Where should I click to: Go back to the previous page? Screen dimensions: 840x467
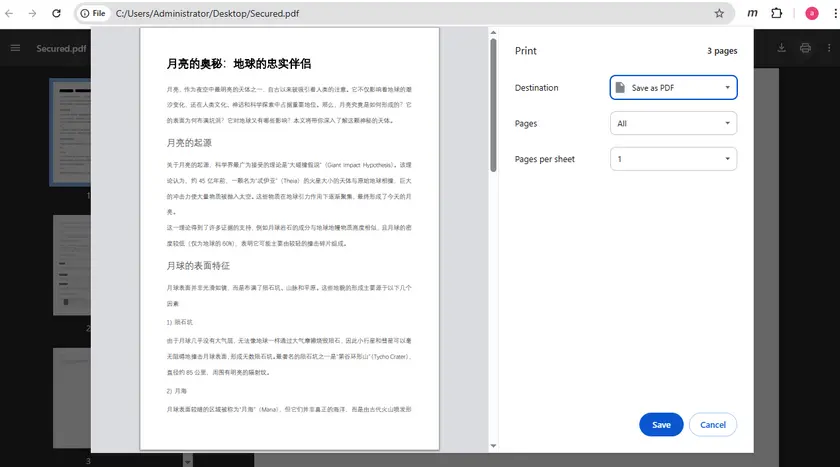(x=9, y=13)
